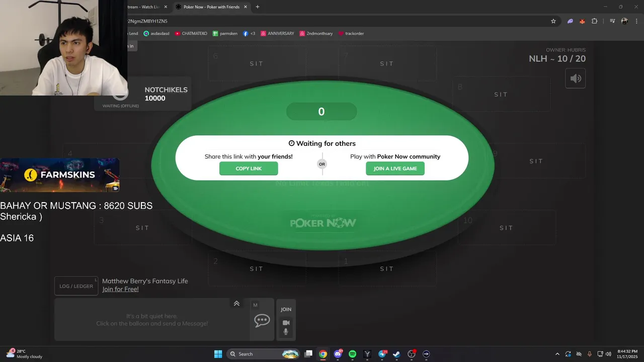This screenshot has height=362, width=644.
Task: Open Task View on taskbar
Action: point(308,354)
